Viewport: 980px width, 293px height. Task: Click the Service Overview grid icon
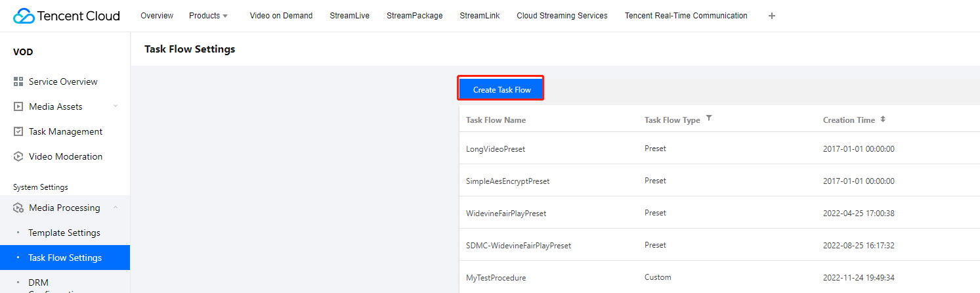(x=18, y=82)
